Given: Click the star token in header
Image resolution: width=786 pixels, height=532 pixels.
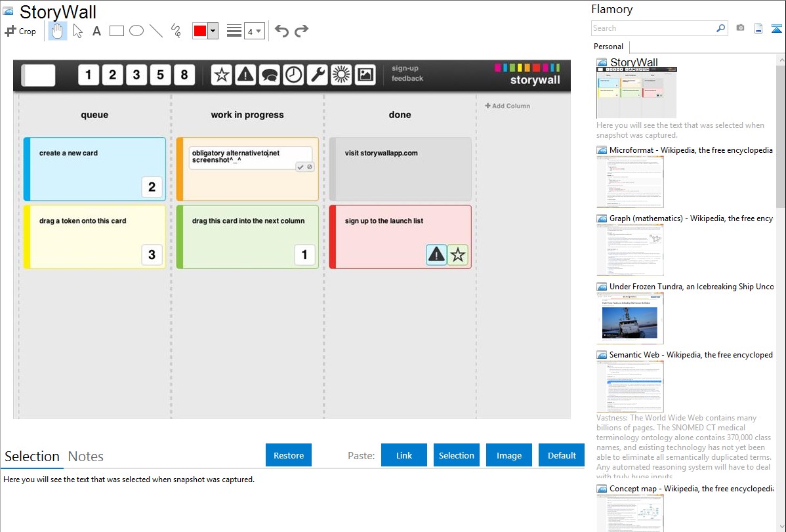Looking at the screenshot, I should tap(222, 75).
